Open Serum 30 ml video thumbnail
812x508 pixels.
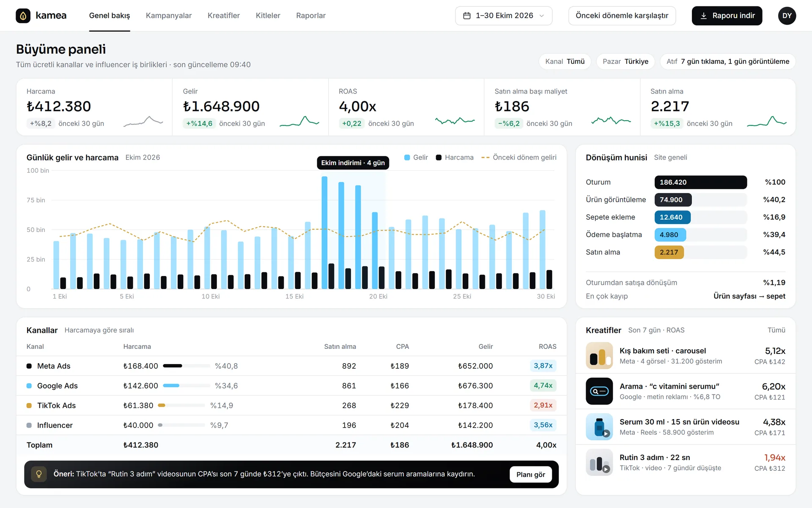[599, 427]
